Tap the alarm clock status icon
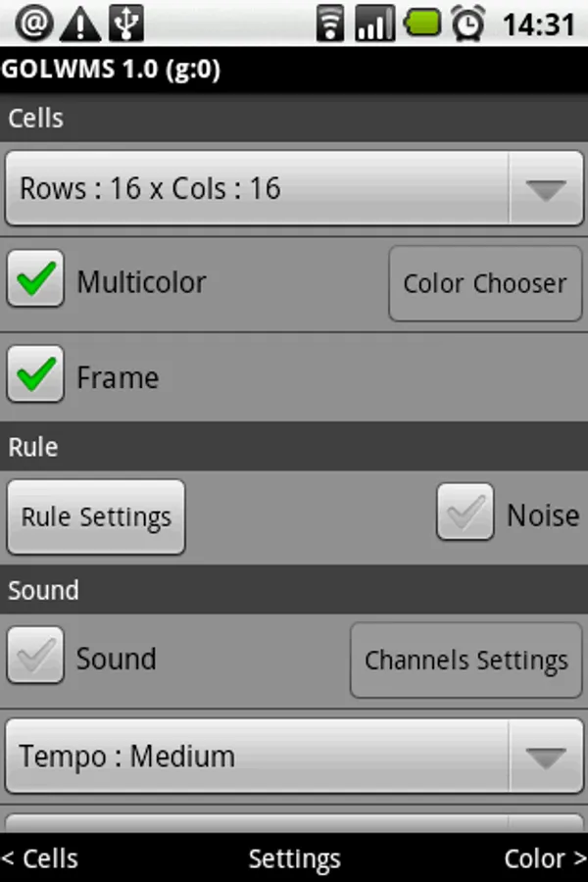The width and height of the screenshot is (588, 882). coord(467,24)
